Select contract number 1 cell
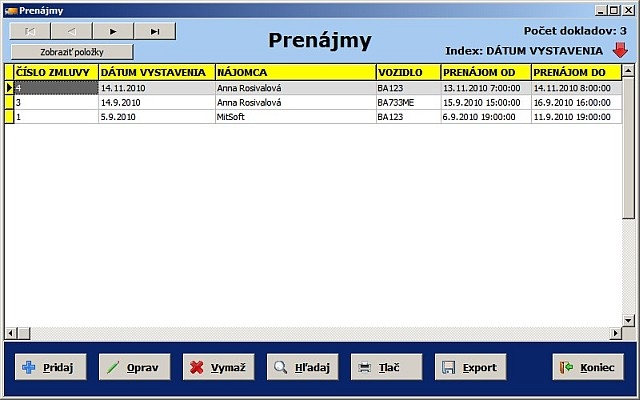This screenshot has width=640, height=400. click(56, 117)
